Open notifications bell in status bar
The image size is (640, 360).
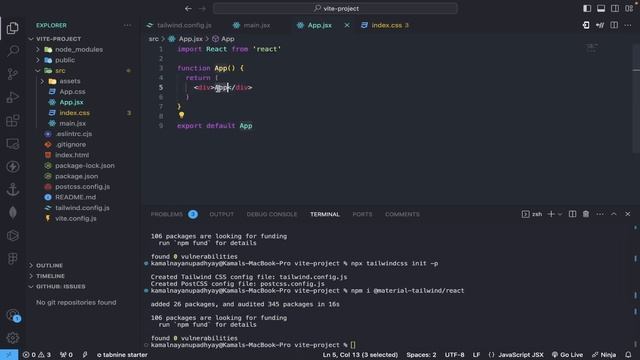pyautogui.click(x=628, y=355)
